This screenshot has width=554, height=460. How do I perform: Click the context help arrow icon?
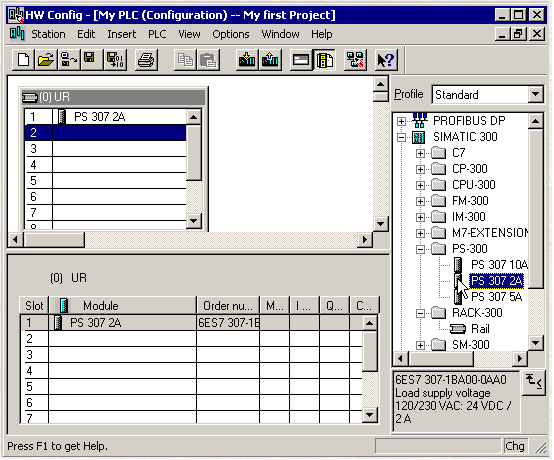coord(385,60)
